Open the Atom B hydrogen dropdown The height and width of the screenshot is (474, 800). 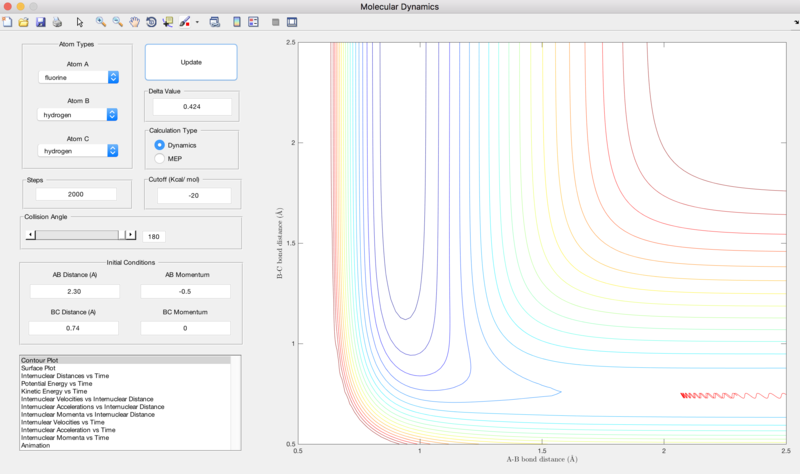79,114
